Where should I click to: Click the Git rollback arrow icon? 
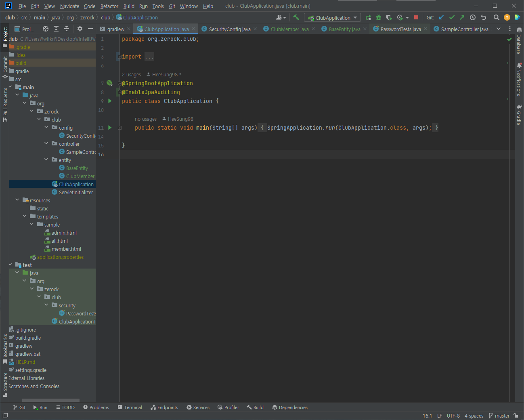(x=483, y=18)
